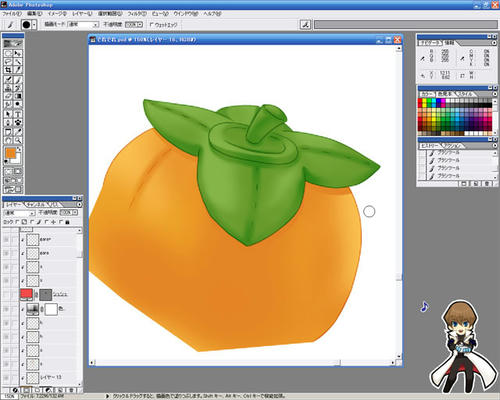Click the red fill layer thumbnail

[x=26, y=294]
